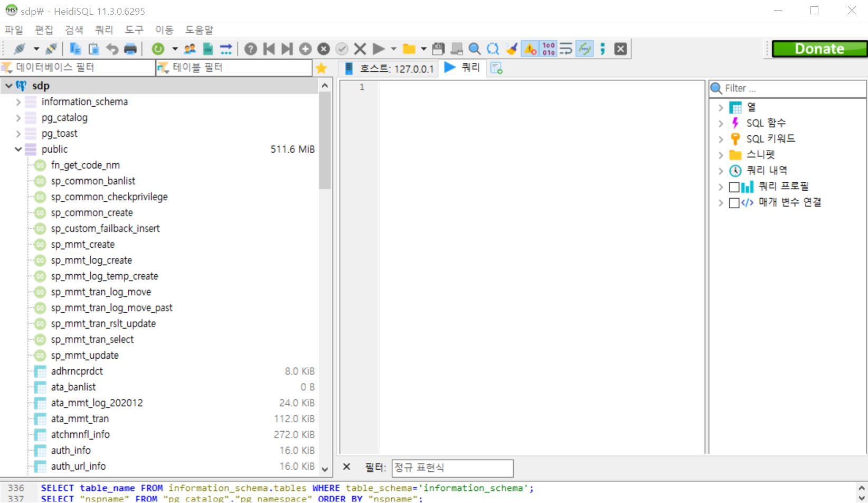The height and width of the screenshot is (503, 868).
Task: Click the favorites star icon
Action: tap(321, 68)
